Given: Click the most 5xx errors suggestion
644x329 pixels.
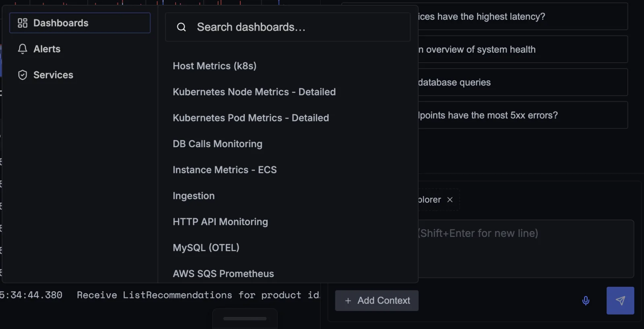Looking at the screenshot, I should [522, 115].
